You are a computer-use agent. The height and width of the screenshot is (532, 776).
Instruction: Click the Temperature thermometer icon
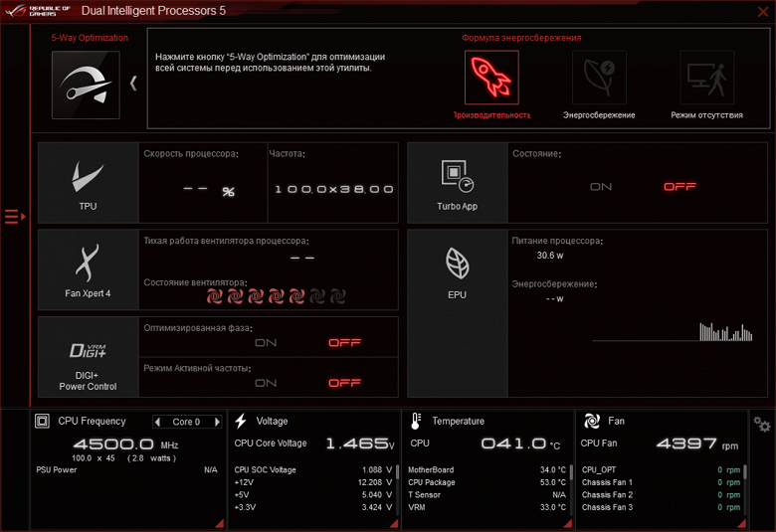(x=416, y=422)
